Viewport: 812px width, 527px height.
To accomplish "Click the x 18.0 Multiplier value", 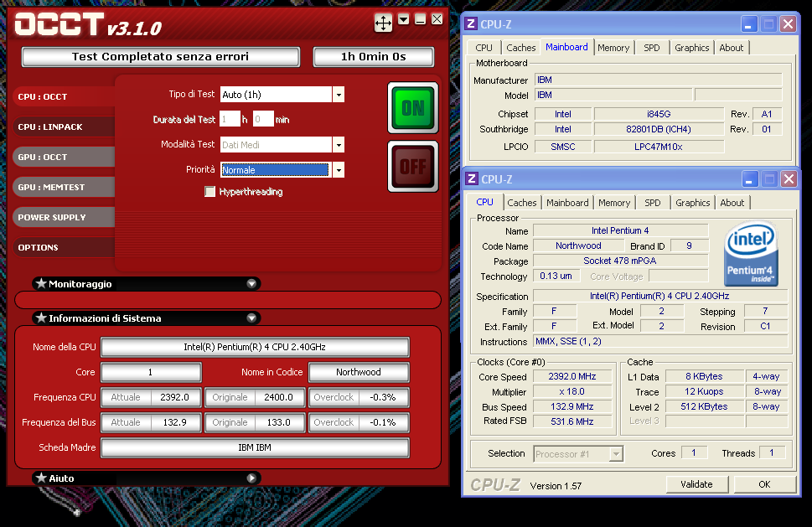I will click(572, 391).
